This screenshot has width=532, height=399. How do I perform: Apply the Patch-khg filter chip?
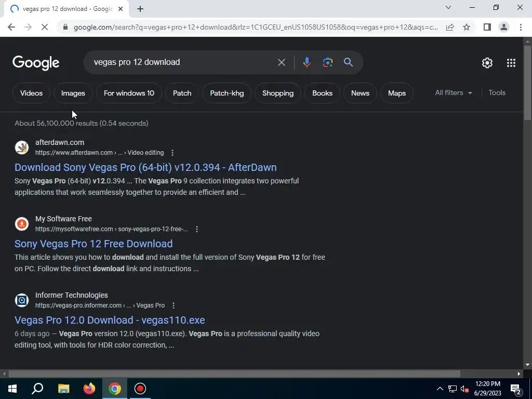coord(227,93)
